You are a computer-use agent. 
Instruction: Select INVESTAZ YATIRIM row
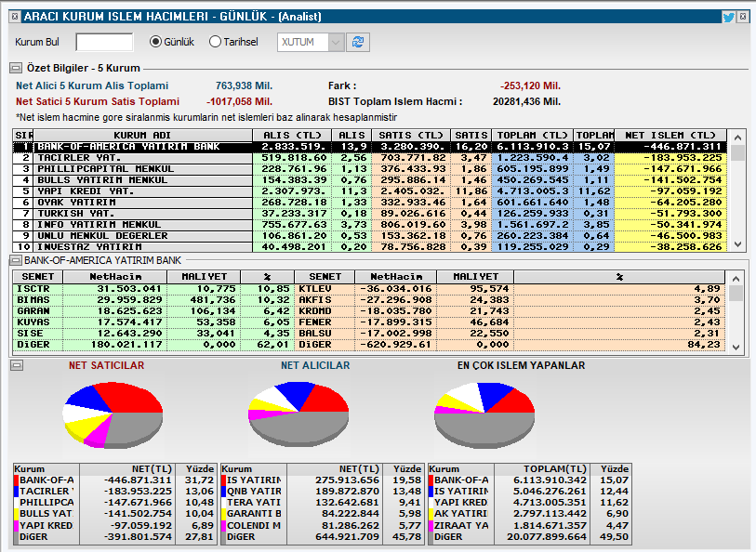pos(370,246)
